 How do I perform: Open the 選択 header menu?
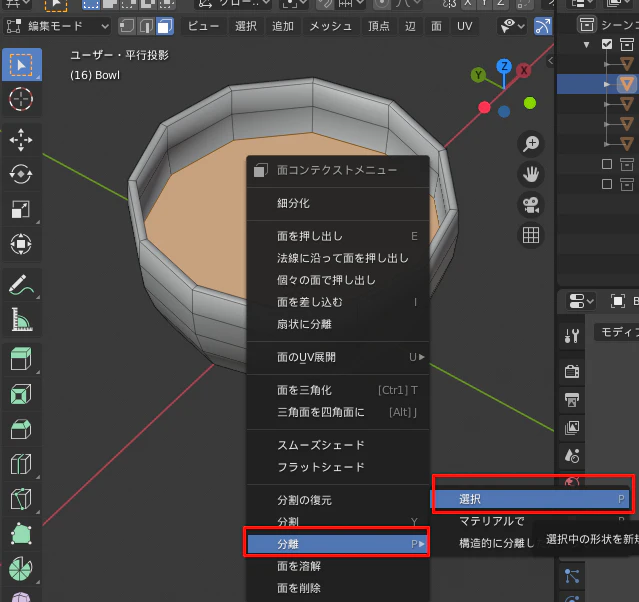[246, 26]
